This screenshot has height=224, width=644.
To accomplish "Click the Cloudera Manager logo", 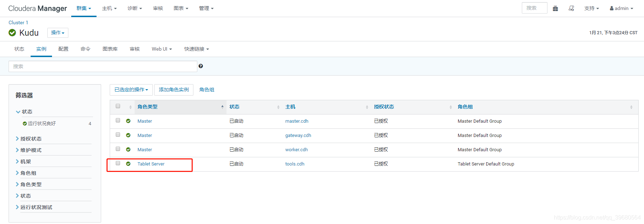I will click(37, 8).
